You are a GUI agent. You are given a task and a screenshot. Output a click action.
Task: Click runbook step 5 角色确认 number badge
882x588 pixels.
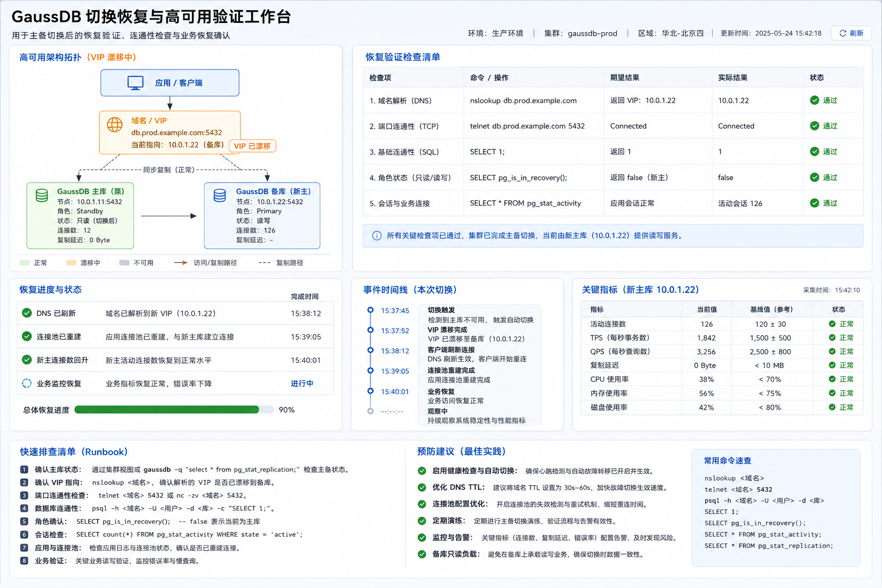pos(24,521)
